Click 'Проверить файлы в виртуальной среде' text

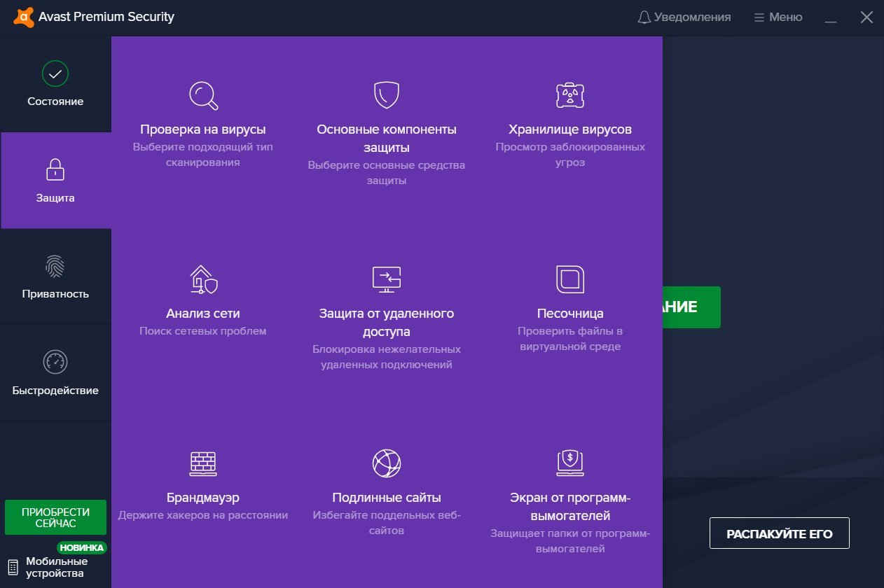tap(570, 339)
